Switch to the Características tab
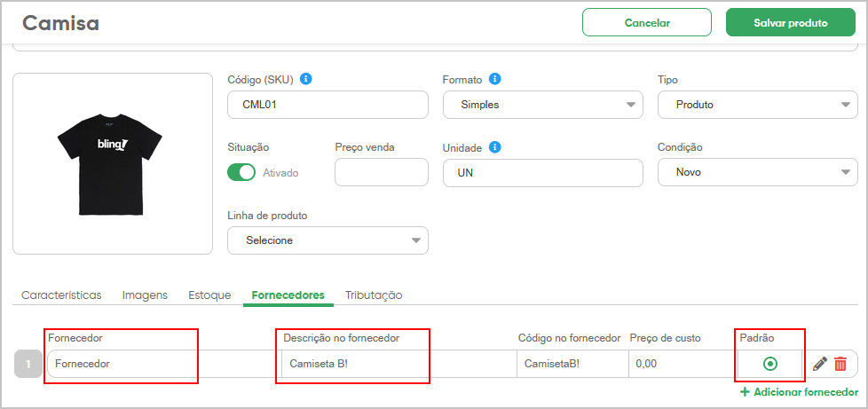868x409 pixels. (61, 295)
